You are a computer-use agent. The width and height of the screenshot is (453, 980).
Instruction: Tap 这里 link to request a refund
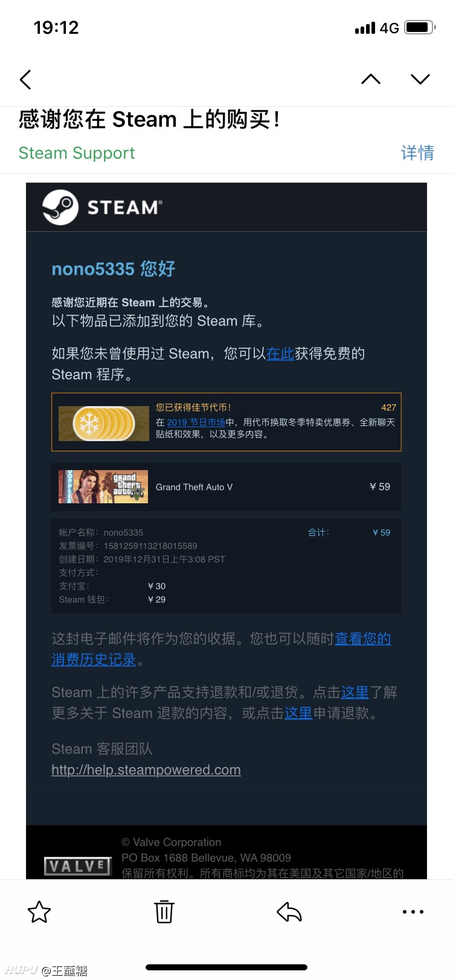click(x=298, y=713)
